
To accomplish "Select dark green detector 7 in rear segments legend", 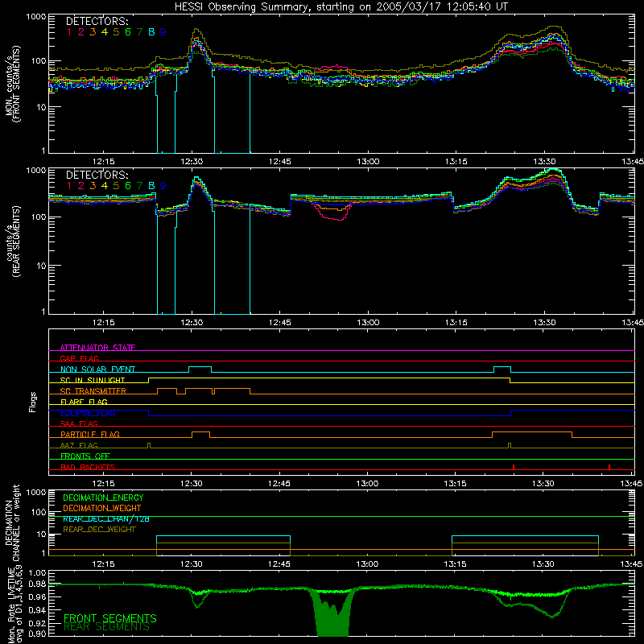I will (x=139, y=186).
